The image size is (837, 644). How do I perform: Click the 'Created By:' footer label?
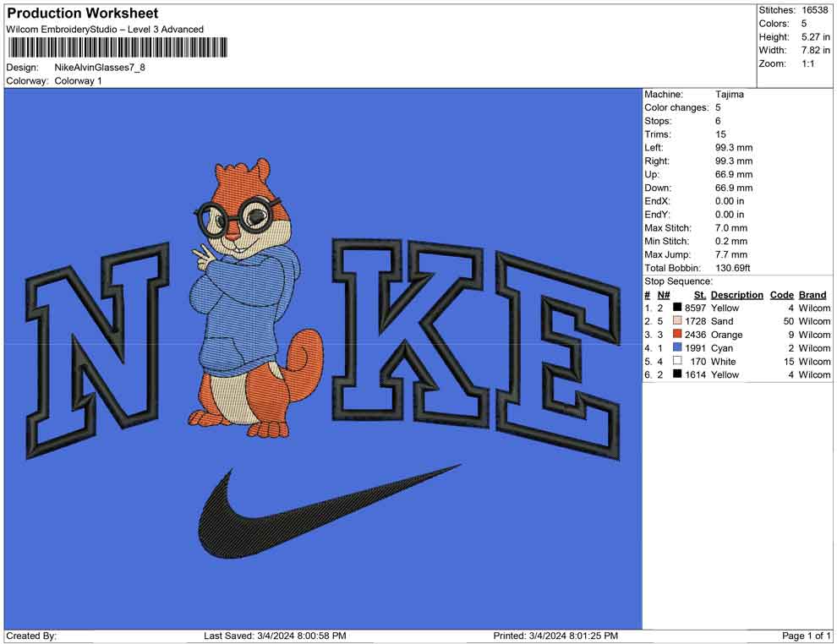coord(31,636)
